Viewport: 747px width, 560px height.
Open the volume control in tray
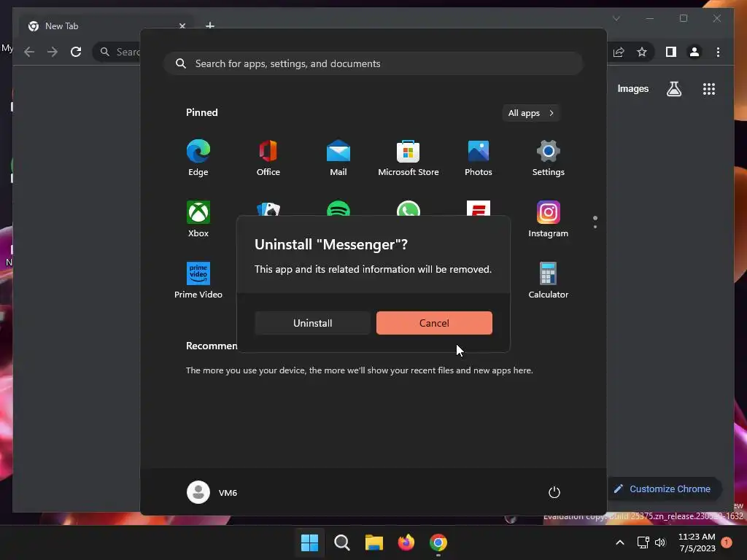[660, 542]
